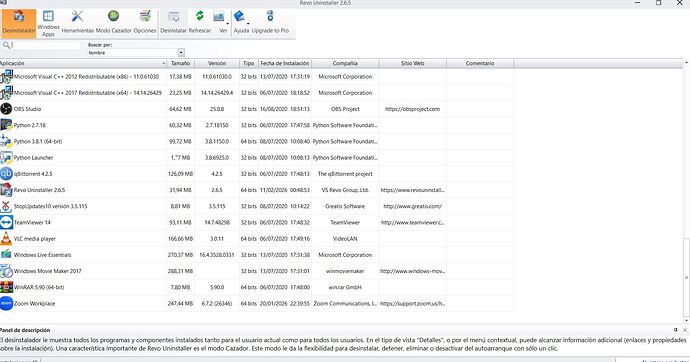
Task: Open Windows Apps view
Action: point(48,23)
